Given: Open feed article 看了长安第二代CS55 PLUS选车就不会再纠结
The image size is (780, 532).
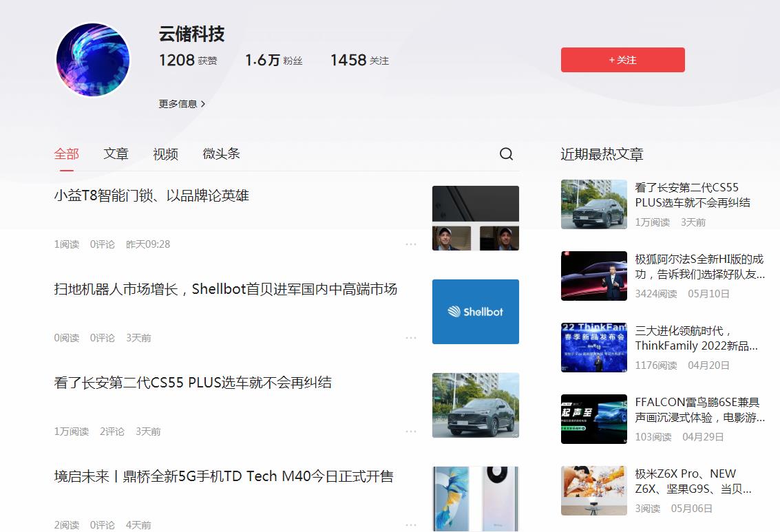Looking at the screenshot, I should pos(193,383).
